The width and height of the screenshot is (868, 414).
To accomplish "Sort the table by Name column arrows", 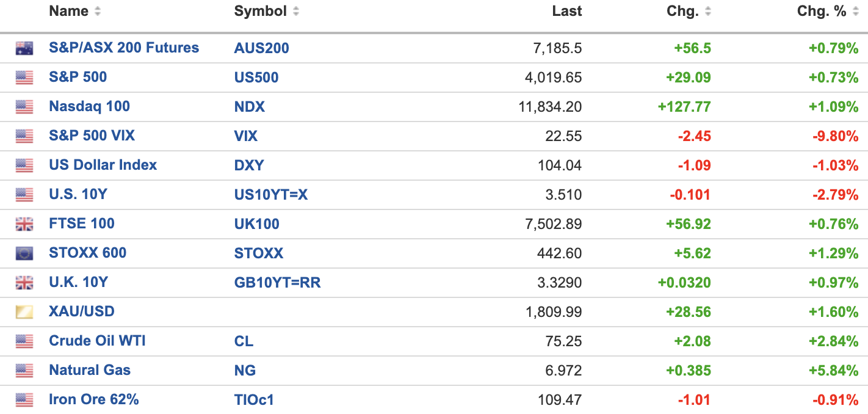I will [x=98, y=12].
